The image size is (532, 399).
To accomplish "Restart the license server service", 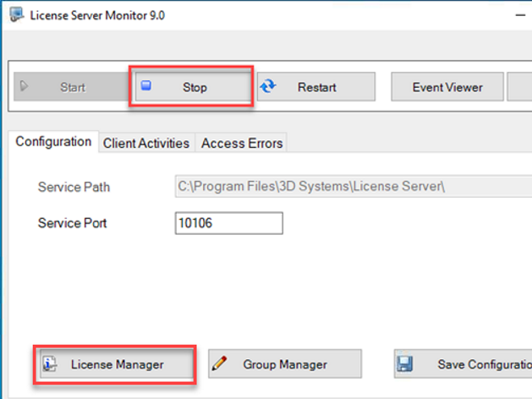I will [315, 87].
